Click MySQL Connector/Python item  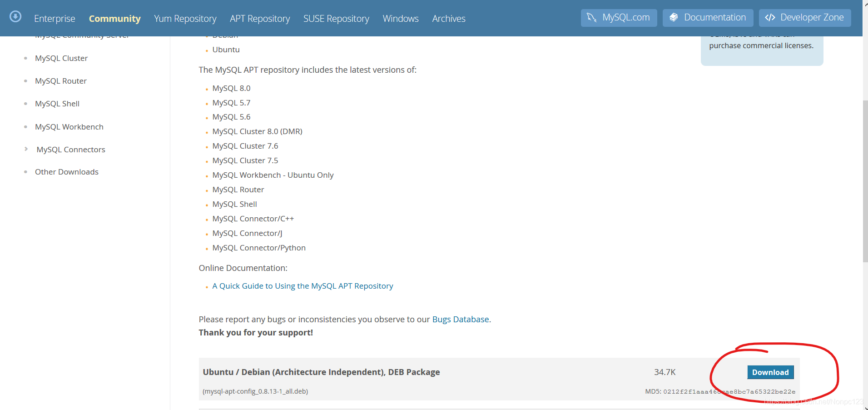(259, 248)
